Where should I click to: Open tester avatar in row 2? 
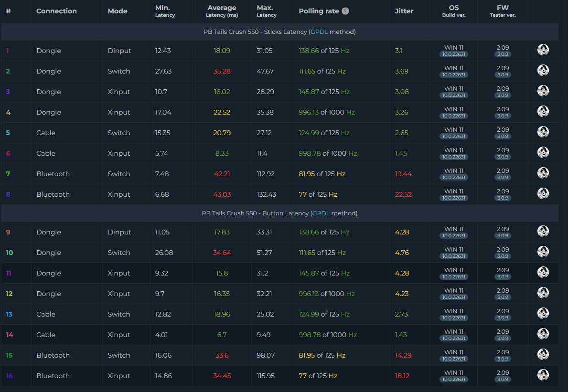coord(543,70)
